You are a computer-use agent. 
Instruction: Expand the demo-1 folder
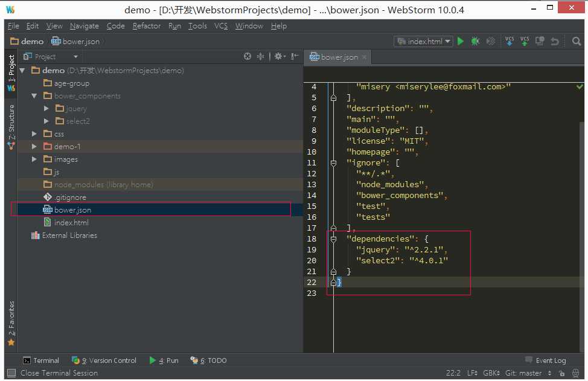[x=34, y=147]
